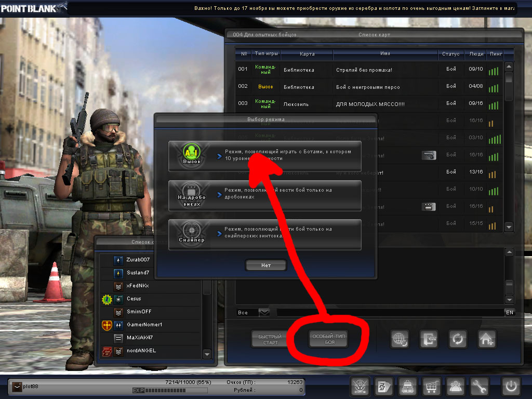Pick the Снайпер sniper-only mode
The height and width of the screenshot is (399, 532).
[x=264, y=235]
